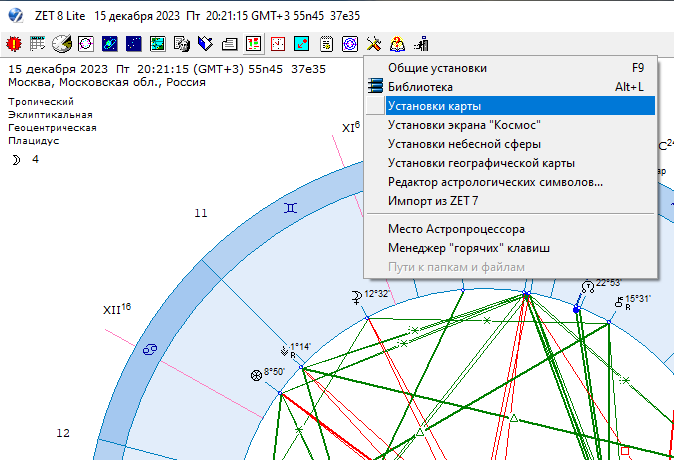Click the cyan square red arrow icon
This screenshot has height=460, width=674.
[302, 44]
